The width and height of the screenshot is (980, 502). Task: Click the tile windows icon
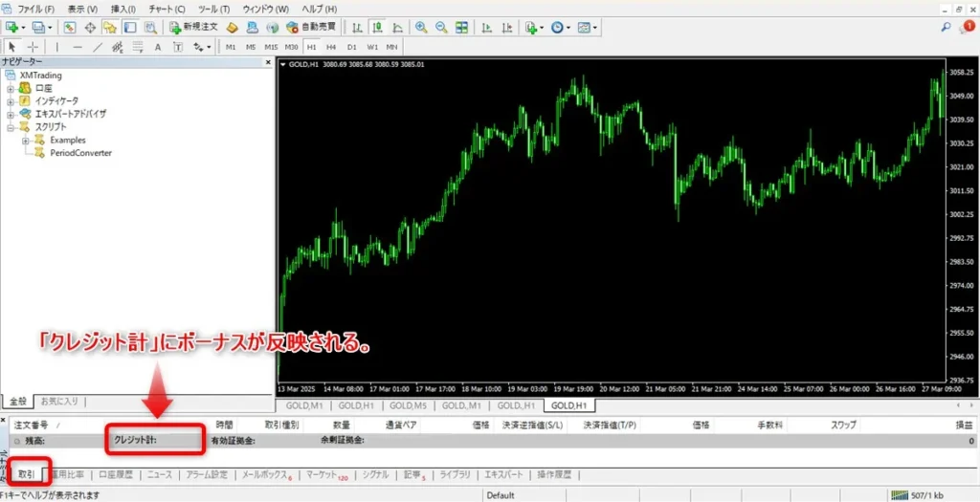pos(461,28)
